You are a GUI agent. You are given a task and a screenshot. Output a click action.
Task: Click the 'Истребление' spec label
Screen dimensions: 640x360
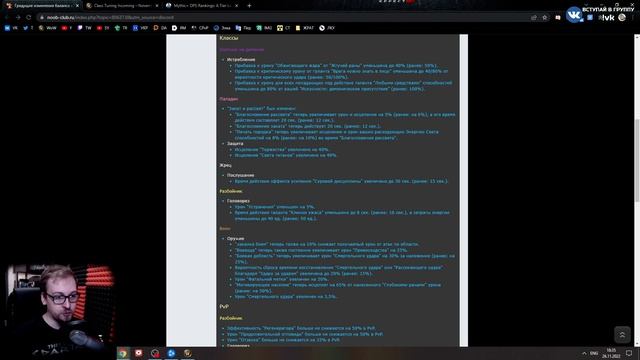(241, 60)
